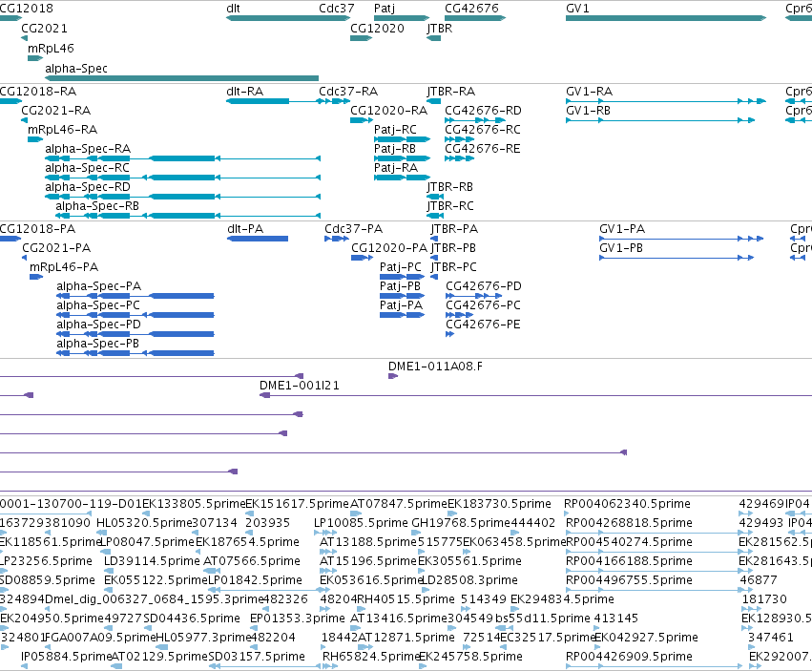Select the CG42676-RD transcript label

coord(483,111)
